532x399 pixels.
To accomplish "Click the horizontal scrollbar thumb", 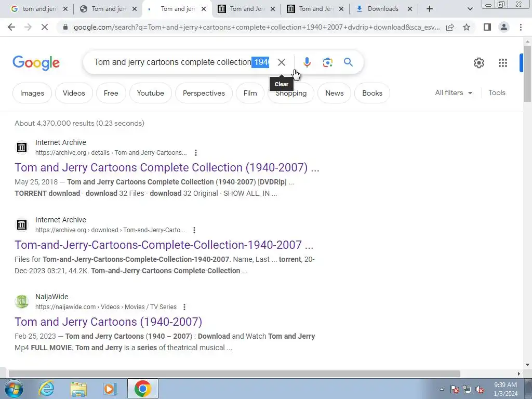I will [234, 374].
